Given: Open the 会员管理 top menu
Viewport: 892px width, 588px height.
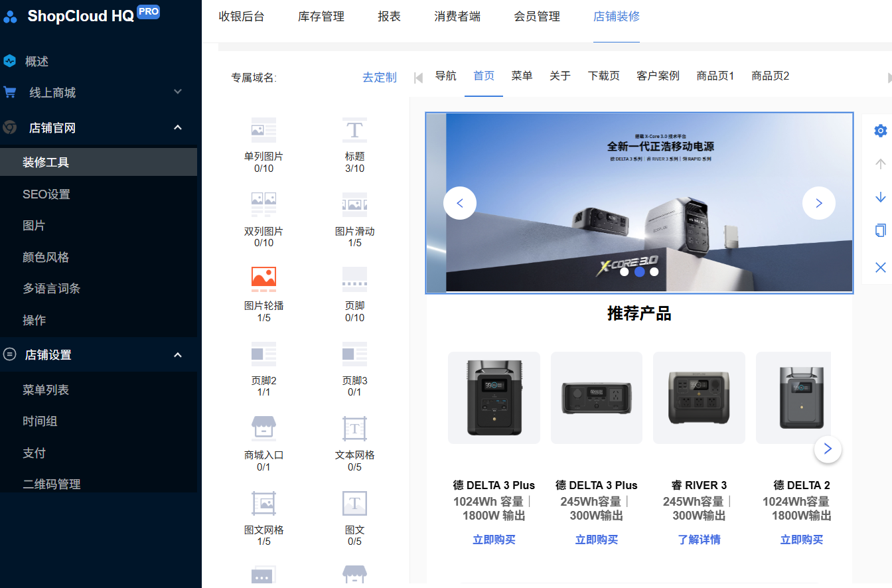Looking at the screenshot, I should point(537,17).
